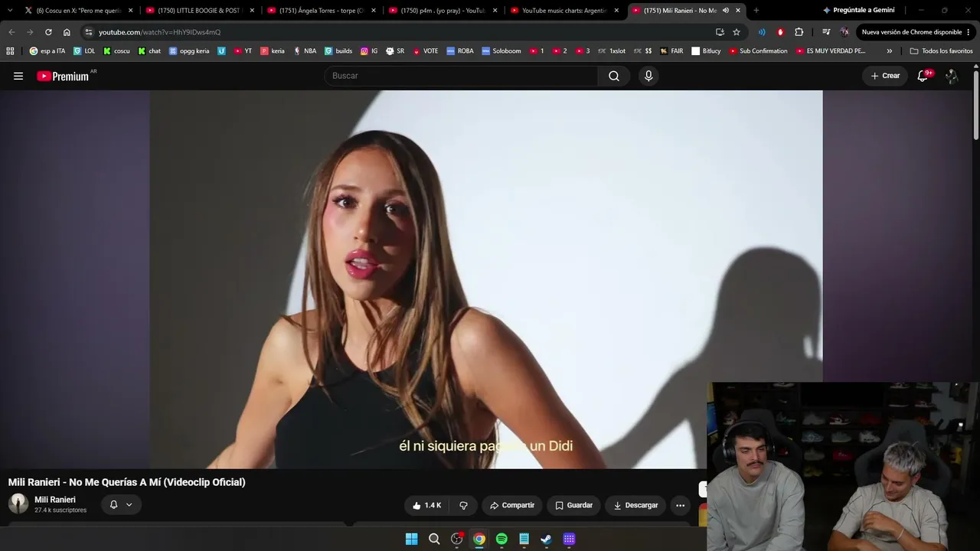This screenshot has width=980, height=551.
Task: Open the Soloboom bookmark
Action: pos(501,51)
